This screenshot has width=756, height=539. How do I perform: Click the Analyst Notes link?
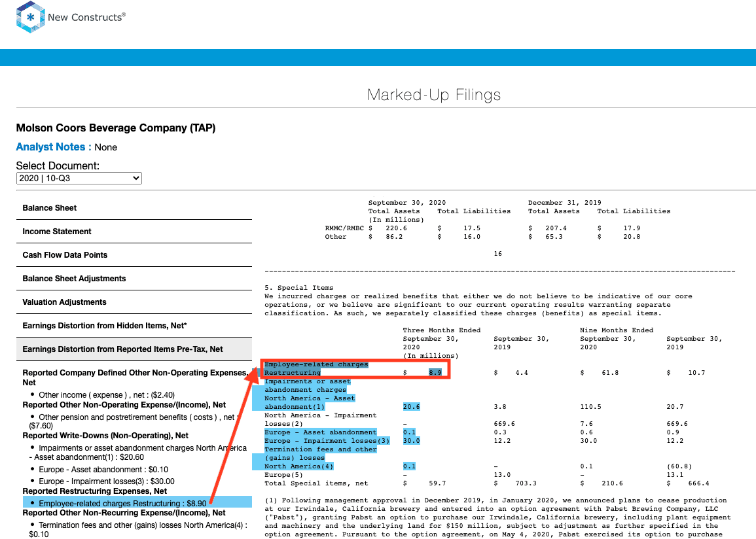(x=54, y=147)
